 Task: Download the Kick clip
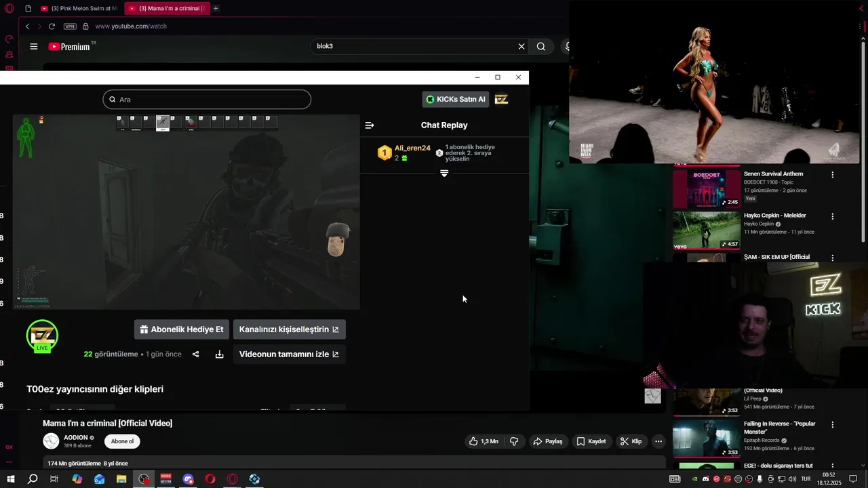pyautogui.click(x=219, y=354)
